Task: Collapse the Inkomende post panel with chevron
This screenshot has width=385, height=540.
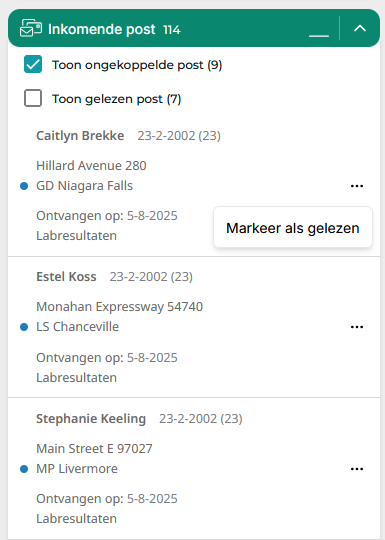Action: [x=360, y=28]
